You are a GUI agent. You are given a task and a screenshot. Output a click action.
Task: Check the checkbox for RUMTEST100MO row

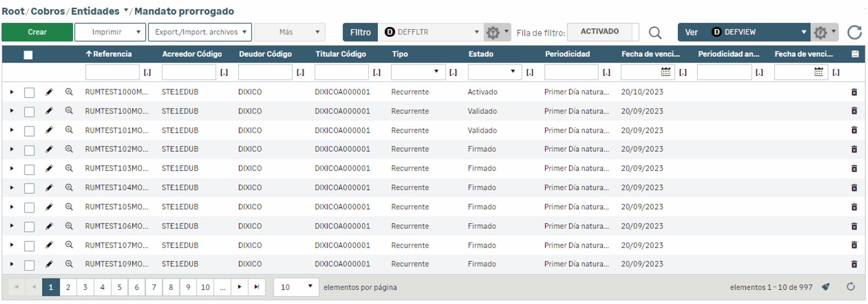[x=29, y=111]
